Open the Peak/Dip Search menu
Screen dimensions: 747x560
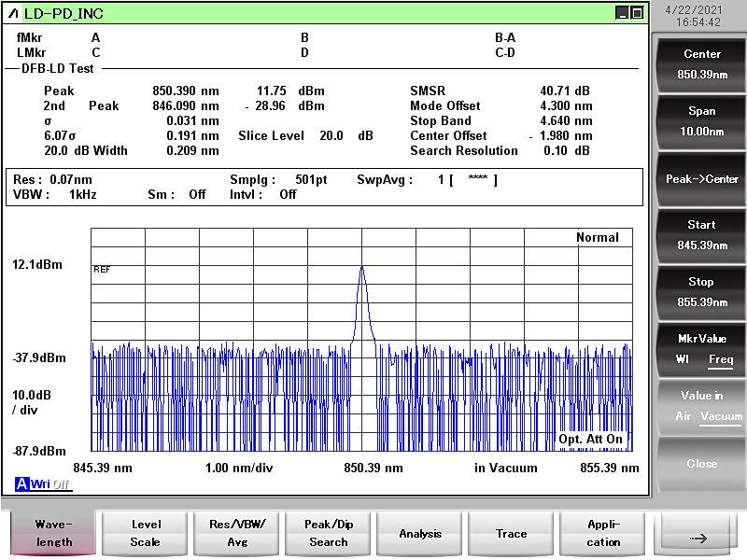[328, 534]
